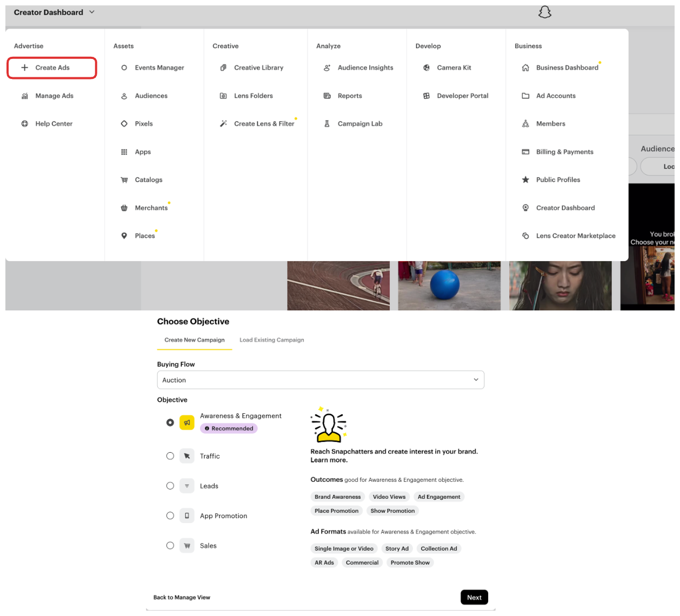Click the AR Ads format chip
The width and height of the screenshot is (680, 616).
point(324,562)
